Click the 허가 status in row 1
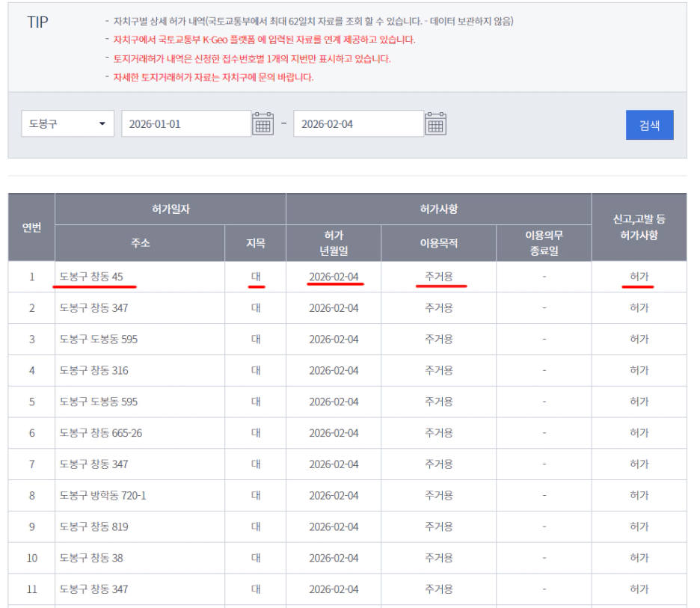This screenshot has height=608, width=700. (639, 277)
